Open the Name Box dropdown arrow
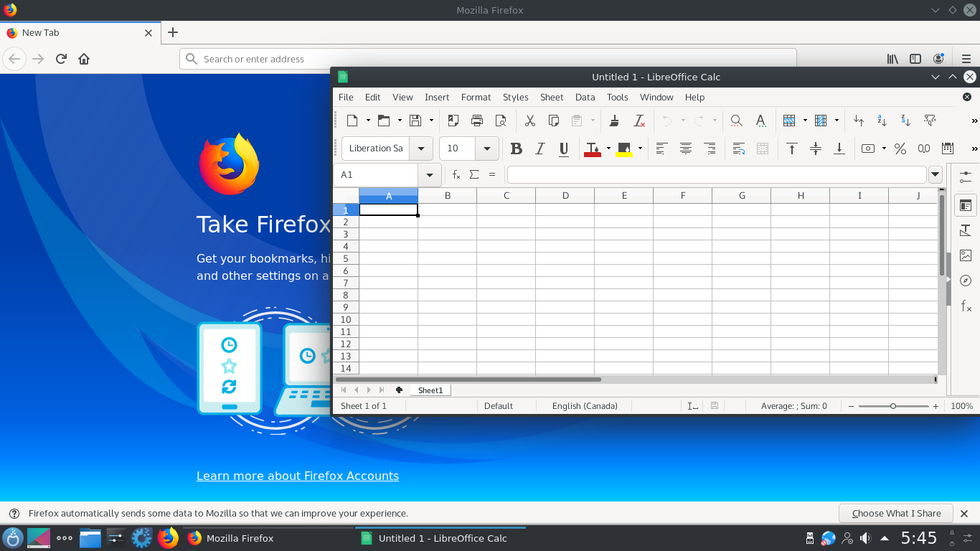Image resolution: width=980 pixels, height=551 pixels. point(430,174)
